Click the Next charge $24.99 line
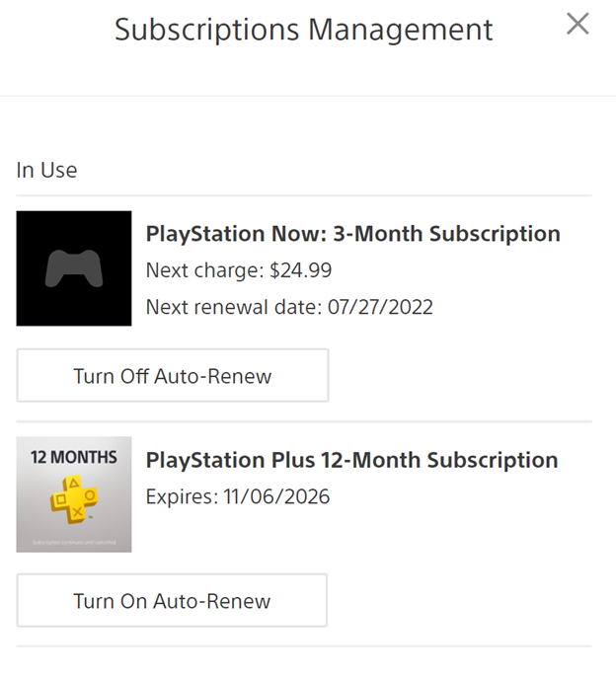This screenshot has height=677, width=616. [x=239, y=270]
